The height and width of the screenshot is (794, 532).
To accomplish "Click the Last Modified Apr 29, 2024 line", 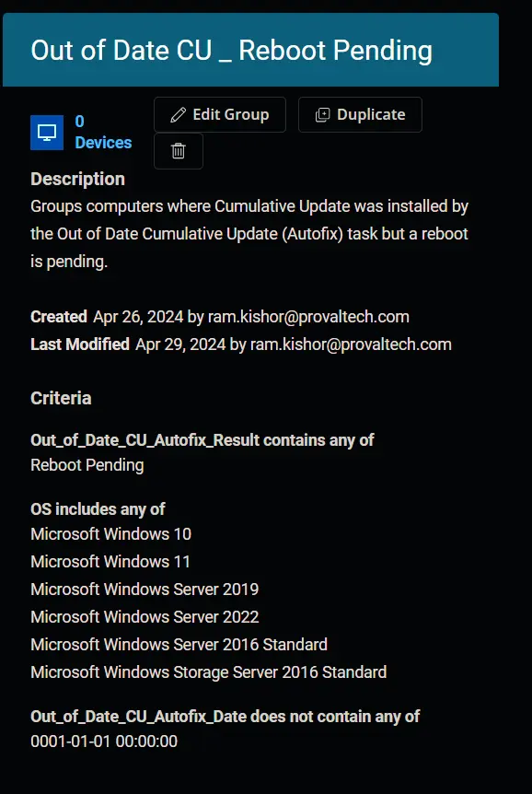I will 241,344.
